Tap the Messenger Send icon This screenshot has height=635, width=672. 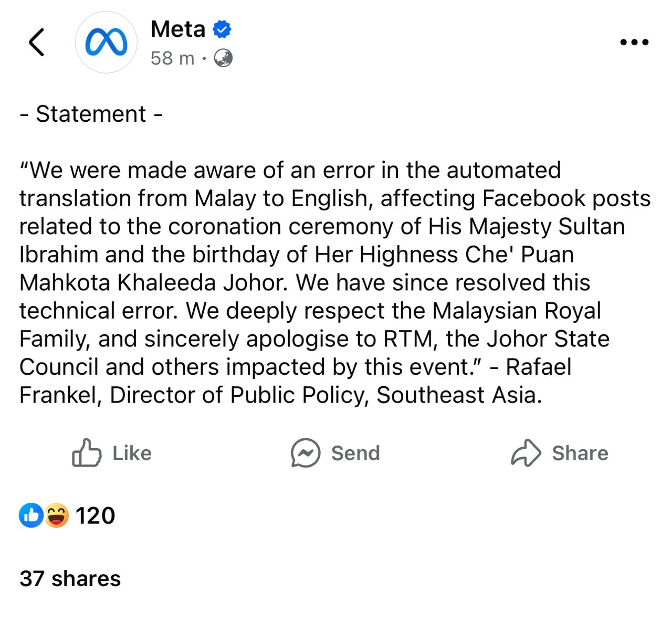[x=306, y=453]
